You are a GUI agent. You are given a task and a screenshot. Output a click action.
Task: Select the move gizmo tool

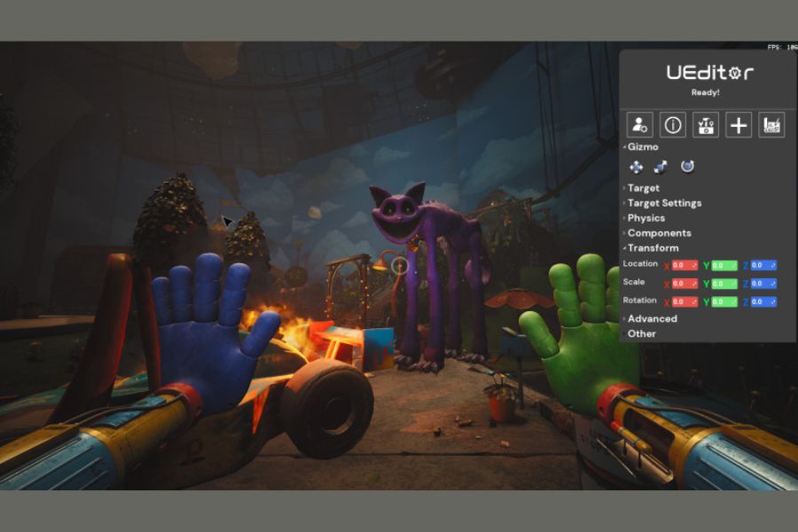pos(636,167)
